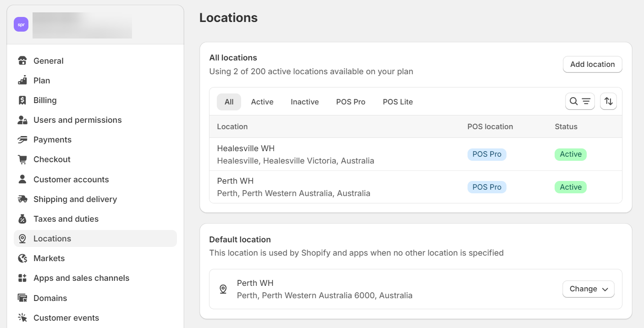The width and height of the screenshot is (644, 328).
Task: Open Users and permissions settings
Action: coord(77,120)
